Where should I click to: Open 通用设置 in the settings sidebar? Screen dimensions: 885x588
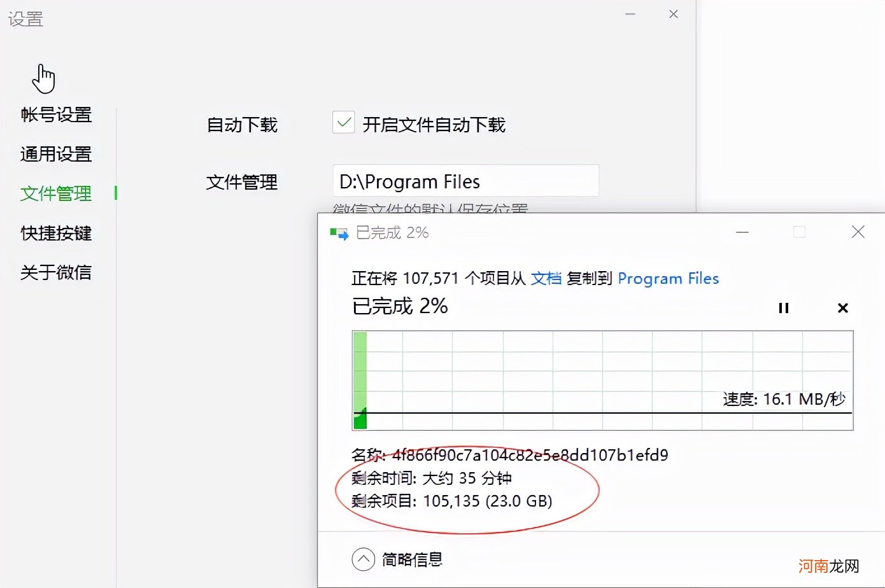click(x=56, y=154)
